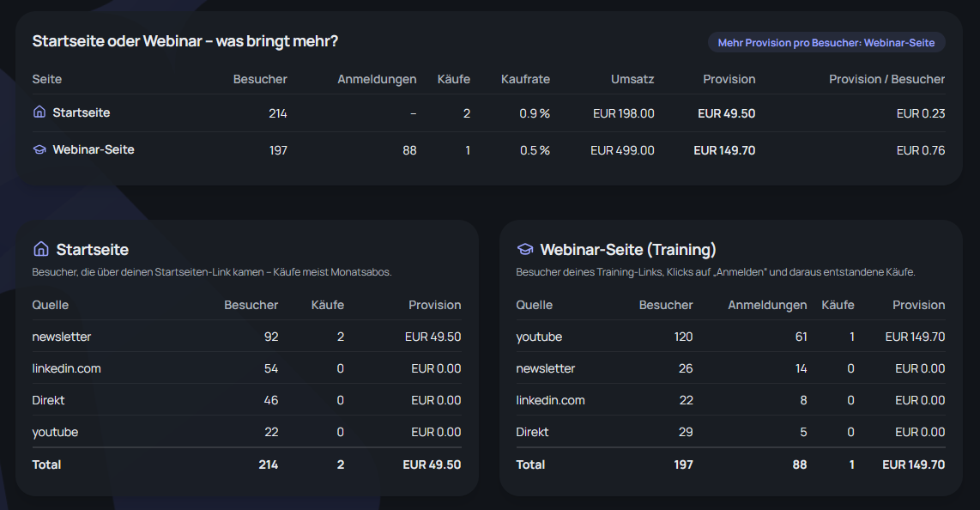980x510 pixels.
Task: Click the 'Käufe' header in the Webinar-Seite card
Action: click(838, 305)
